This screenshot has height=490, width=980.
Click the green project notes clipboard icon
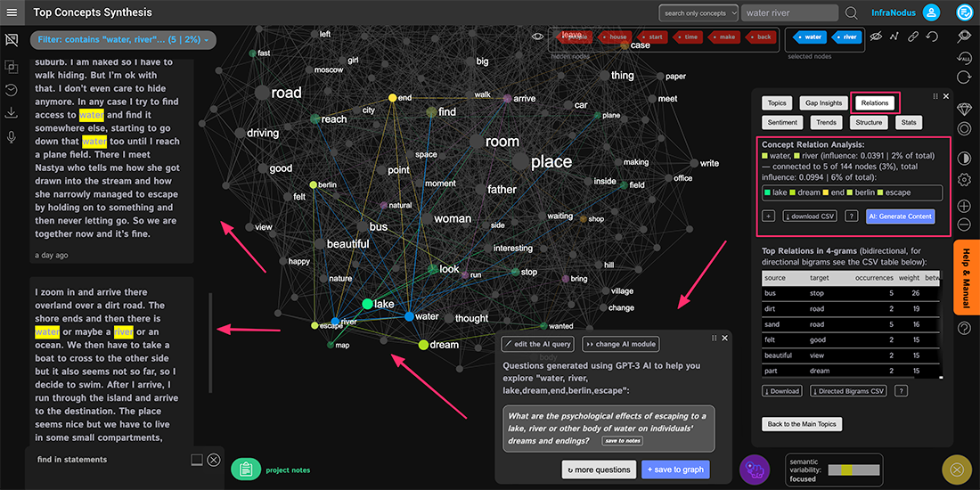246,470
